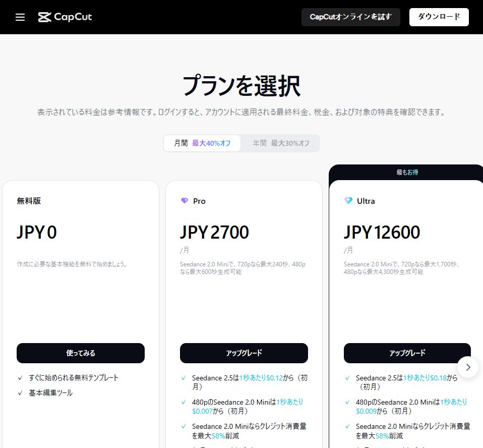Click the checkmark beside すぐに始められる無料テンプレート
This screenshot has width=483, height=448.
pos(20,378)
